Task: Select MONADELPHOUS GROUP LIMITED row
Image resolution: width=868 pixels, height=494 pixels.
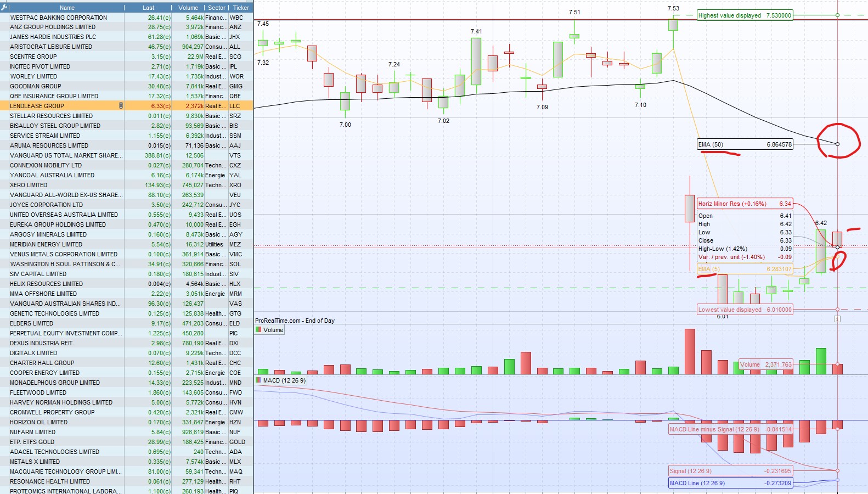Action: [126, 383]
